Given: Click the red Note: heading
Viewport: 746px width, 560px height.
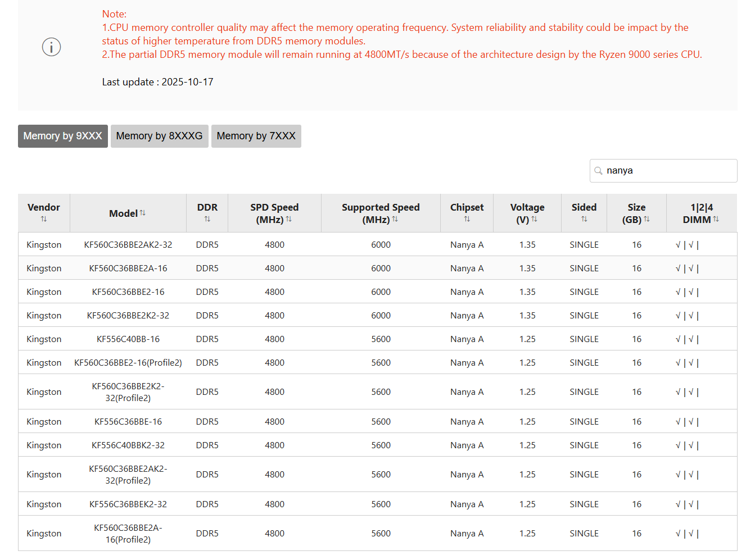Looking at the screenshot, I should pyautogui.click(x=114, y=14).
